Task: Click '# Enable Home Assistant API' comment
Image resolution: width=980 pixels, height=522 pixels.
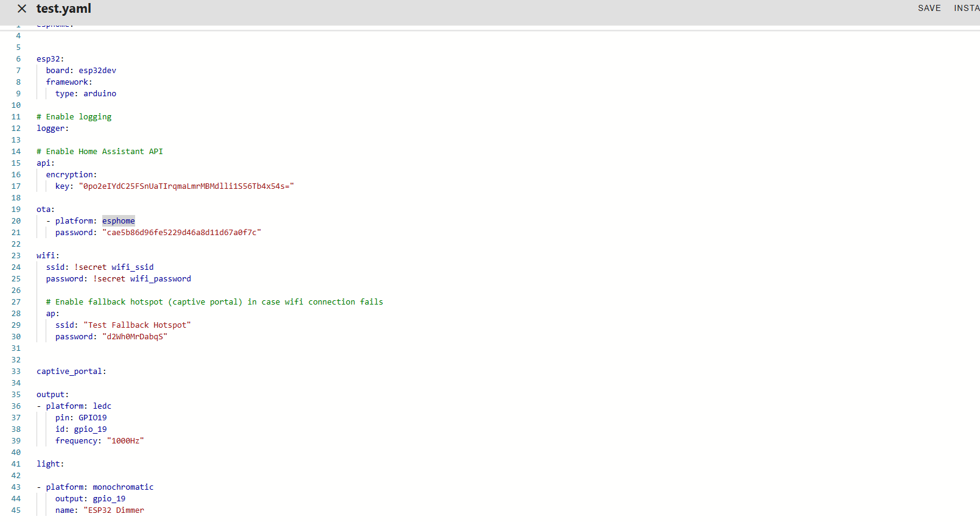Action: click(x=100, y=152)
